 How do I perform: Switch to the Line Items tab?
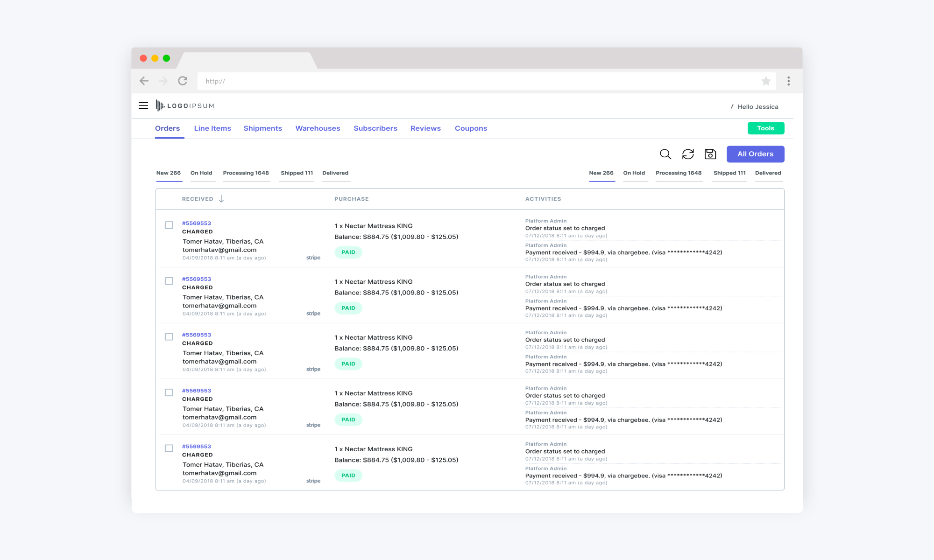[x=212, y=128]
